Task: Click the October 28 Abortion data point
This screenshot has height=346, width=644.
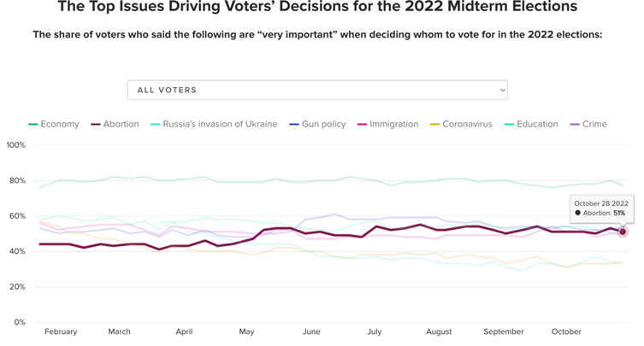Action: click(623, 232)
